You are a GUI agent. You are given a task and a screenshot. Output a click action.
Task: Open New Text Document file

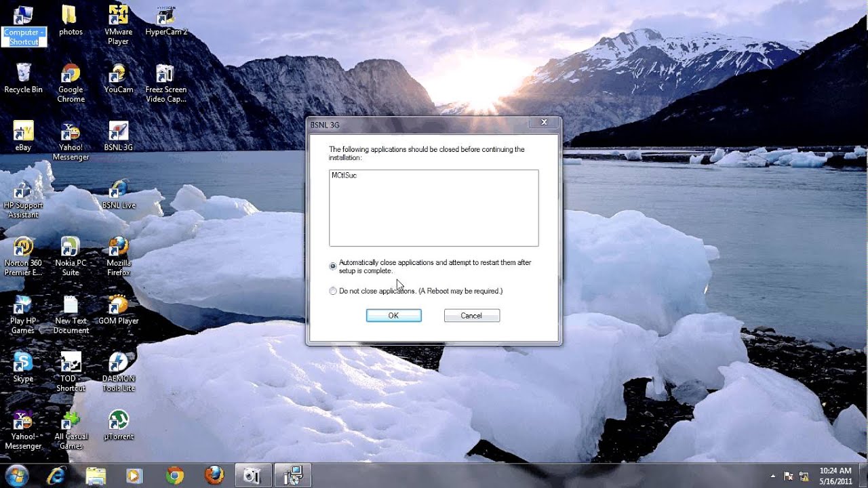pyautogui.click(x=71, y=314)
